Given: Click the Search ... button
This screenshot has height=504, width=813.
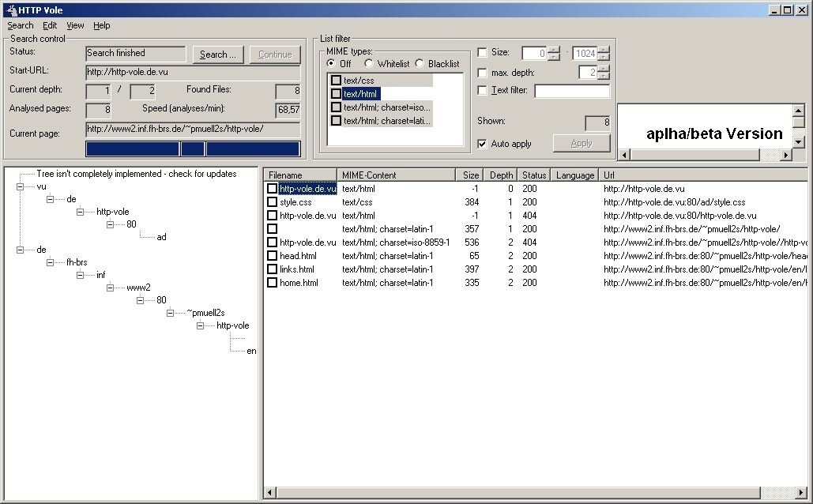Looking at the screenshot, I should tap(217, 55).
